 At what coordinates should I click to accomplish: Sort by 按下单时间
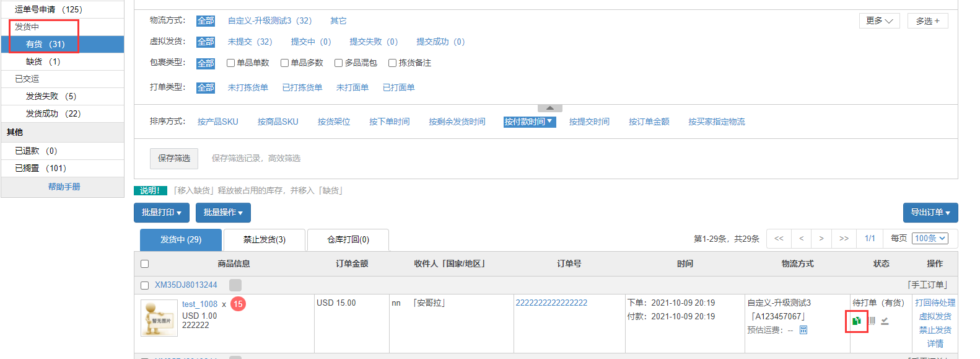click(x=390, y=122)
